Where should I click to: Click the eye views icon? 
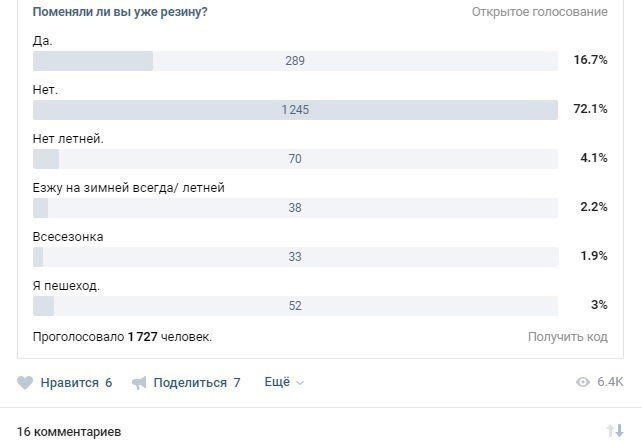click(x=583, y=382)
